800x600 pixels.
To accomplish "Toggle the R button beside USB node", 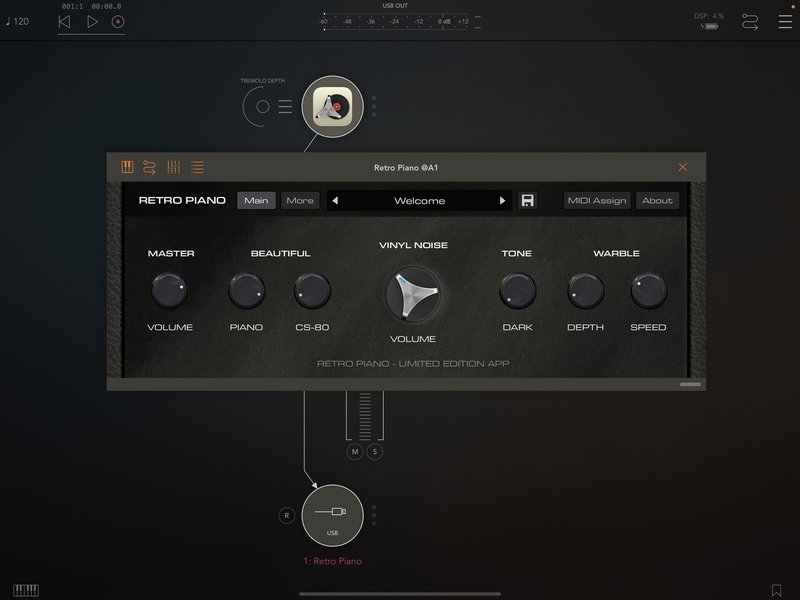I will point(287,515).
